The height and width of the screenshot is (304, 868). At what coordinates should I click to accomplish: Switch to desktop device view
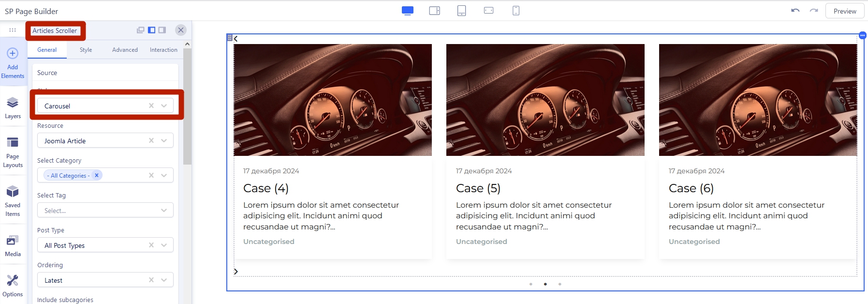[408, 11]
